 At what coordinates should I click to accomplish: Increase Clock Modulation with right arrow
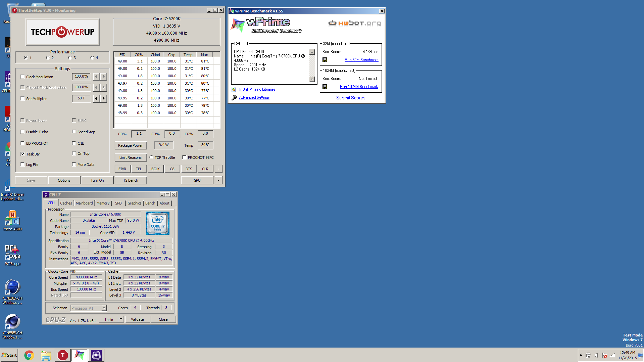[104, 77]
